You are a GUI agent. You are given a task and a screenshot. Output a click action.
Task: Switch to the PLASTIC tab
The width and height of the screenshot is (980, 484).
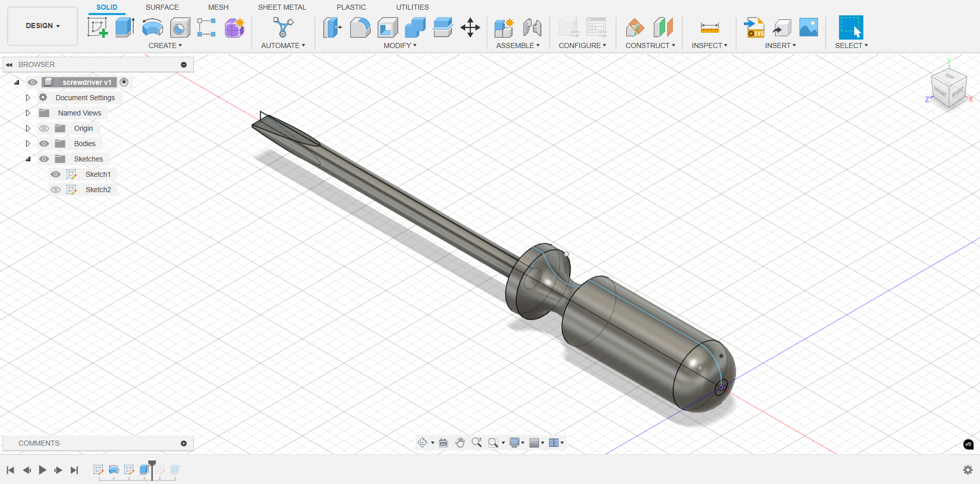coord(351,7)
